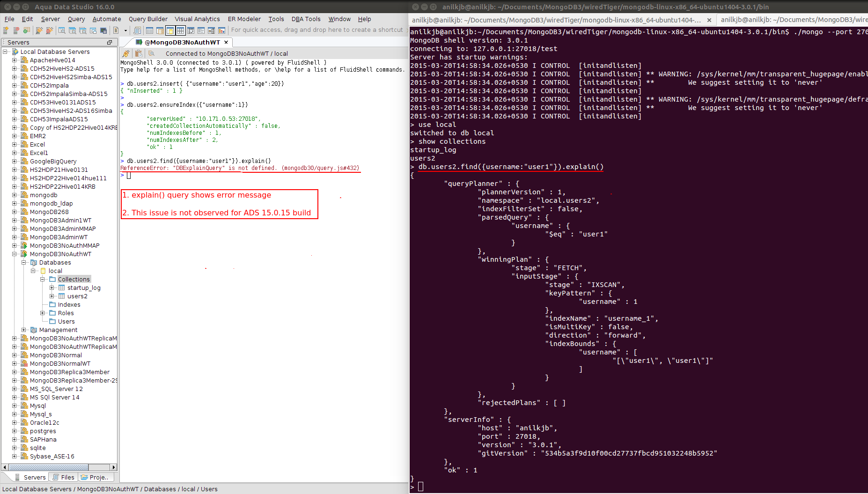The width and height of the screenshot is (868, 494).
Task: Click the third query magnifier toolbar icon
Action: point(83,30)
